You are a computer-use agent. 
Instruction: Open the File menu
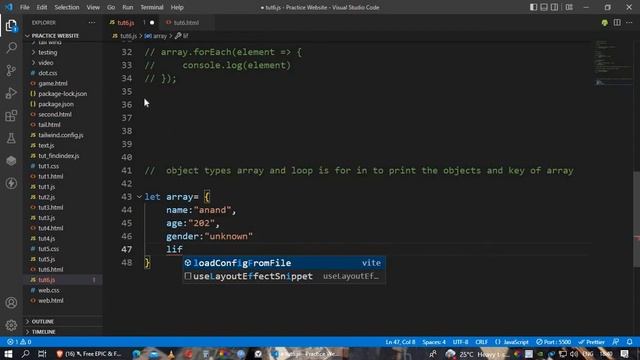tap(24, 7)
